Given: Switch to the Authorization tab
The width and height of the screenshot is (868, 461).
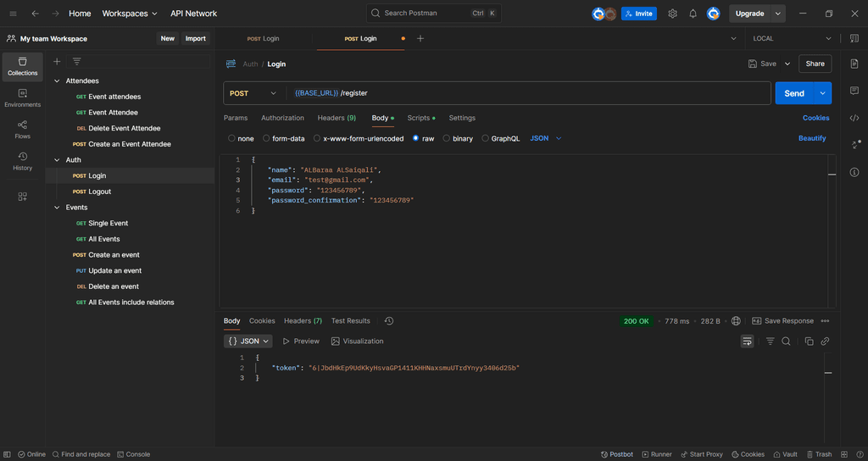Looking at the screenshot, I should click(282, 118).
